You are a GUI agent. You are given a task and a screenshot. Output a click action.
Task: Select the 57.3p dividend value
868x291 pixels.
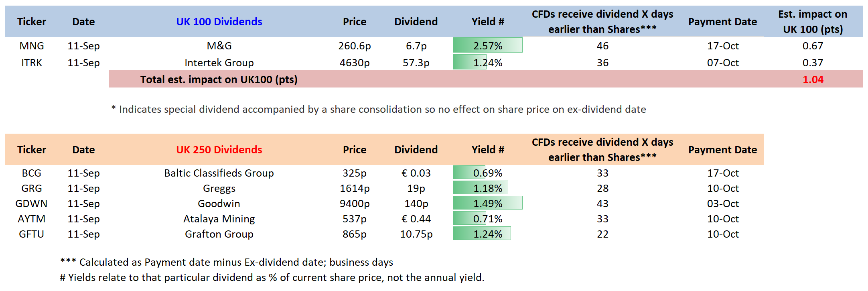416,63
